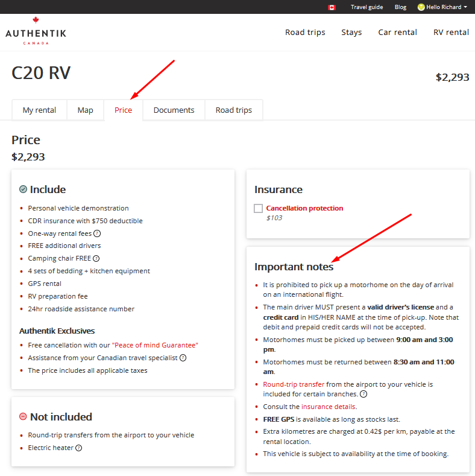Viewport: 475px width, 476px height.
Task: Click the C20 RV page title
Action: pyautogui.click(x=41, y=73)
